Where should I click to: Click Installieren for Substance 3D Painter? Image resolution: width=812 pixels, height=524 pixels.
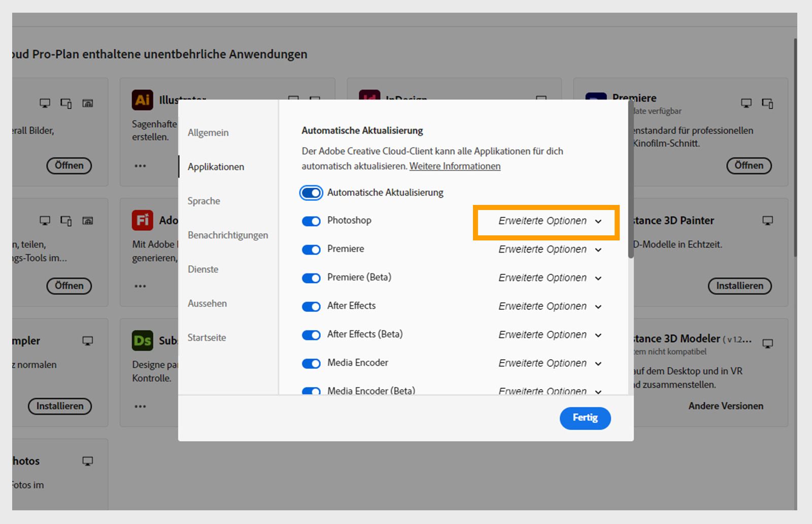click(x=740, y=286)
